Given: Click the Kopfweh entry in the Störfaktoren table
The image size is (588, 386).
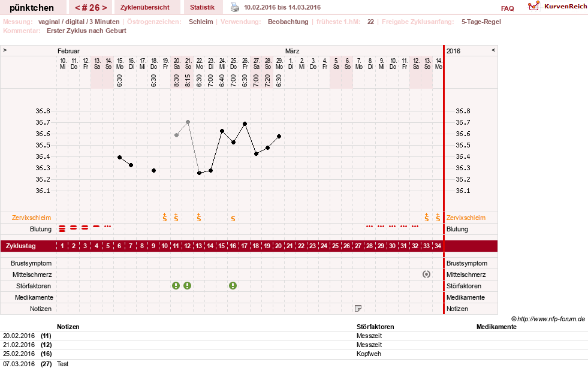Looking at the screenshot, I should [x=369, y=354].
